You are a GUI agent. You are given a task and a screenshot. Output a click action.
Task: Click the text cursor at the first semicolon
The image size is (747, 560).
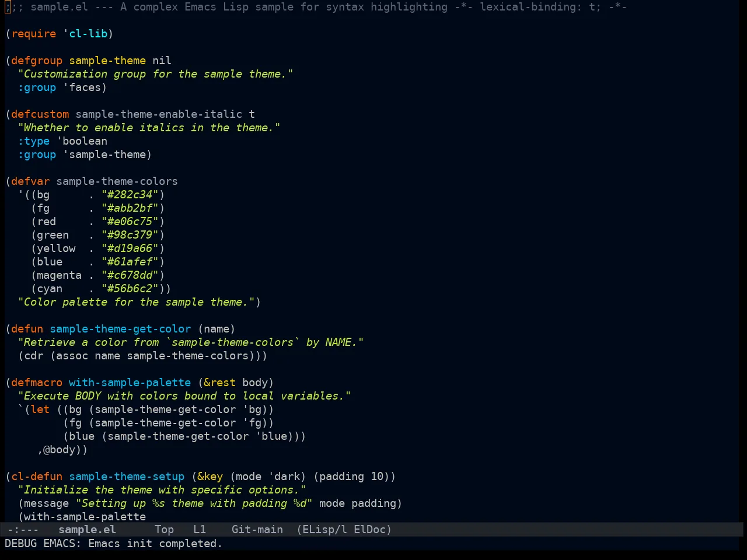[x=8, y=7]
